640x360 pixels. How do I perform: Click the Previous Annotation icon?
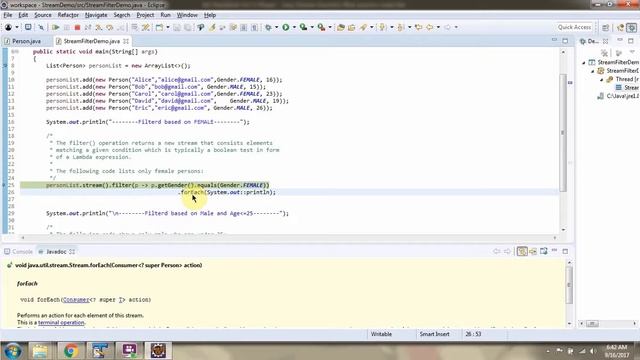click(401, 27)
